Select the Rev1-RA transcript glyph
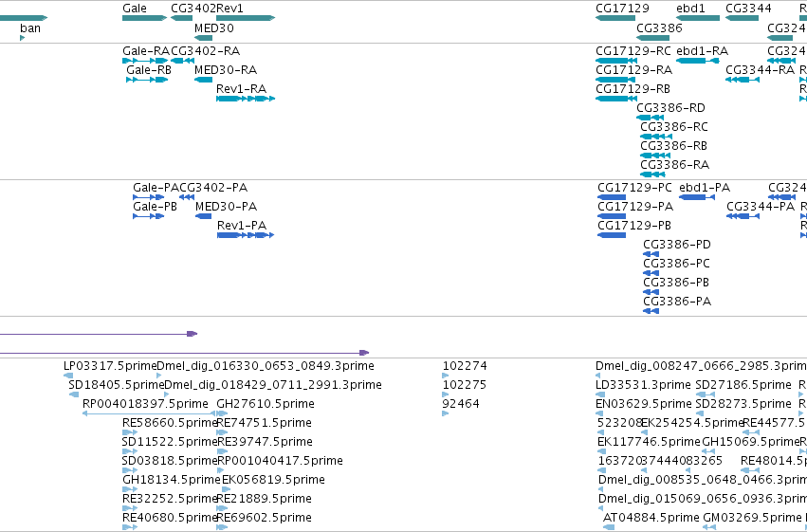The width and height of the screenshot is (807, 532). 246,99
